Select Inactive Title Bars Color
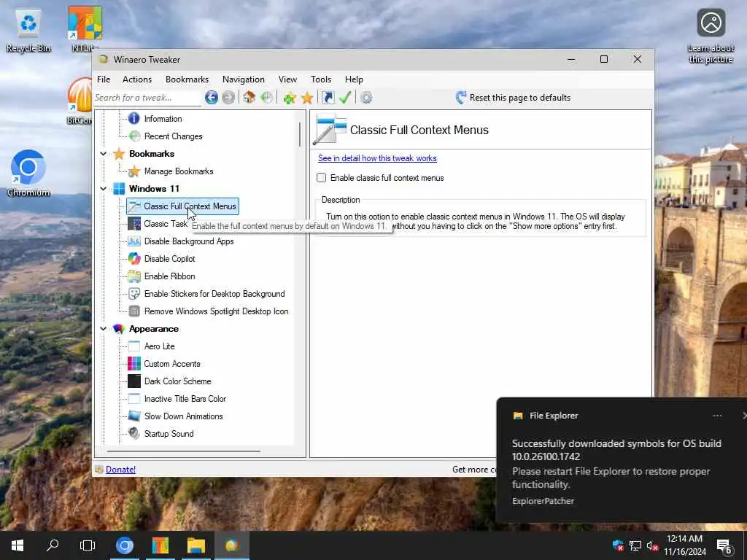Viewport: 747px width, 560px height. point(185,399)
